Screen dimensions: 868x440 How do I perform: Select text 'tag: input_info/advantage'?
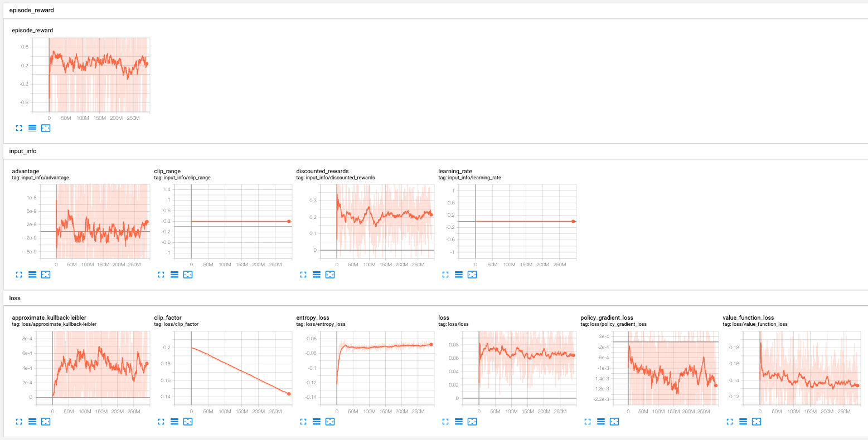pyautogui.click(x=40, y=178)
